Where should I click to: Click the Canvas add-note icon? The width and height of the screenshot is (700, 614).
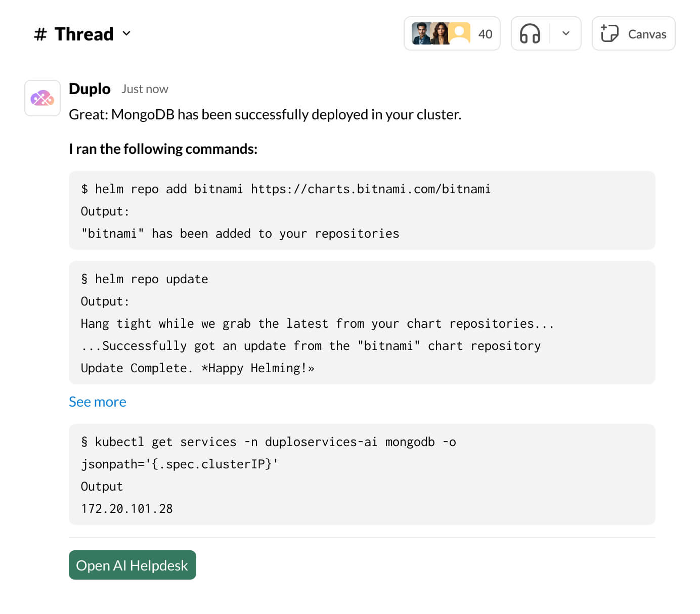[x=609, y=34]
